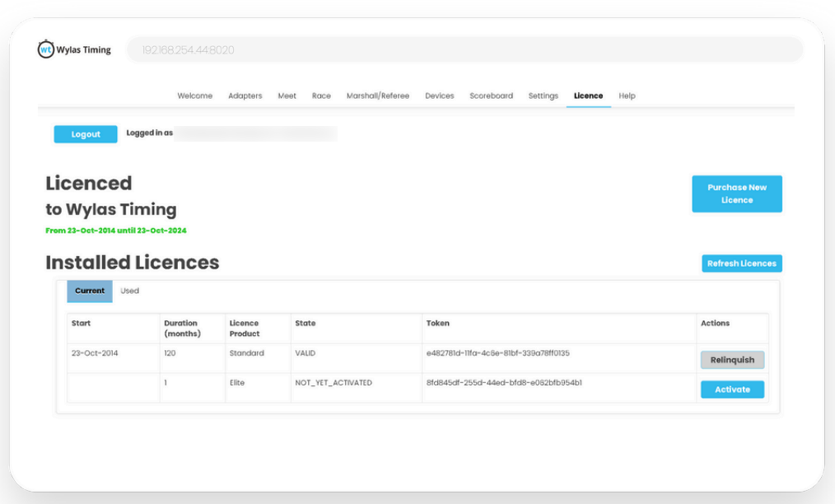Activate the Elite licence
Screen dimensions: 835x504
pos(732,389)
